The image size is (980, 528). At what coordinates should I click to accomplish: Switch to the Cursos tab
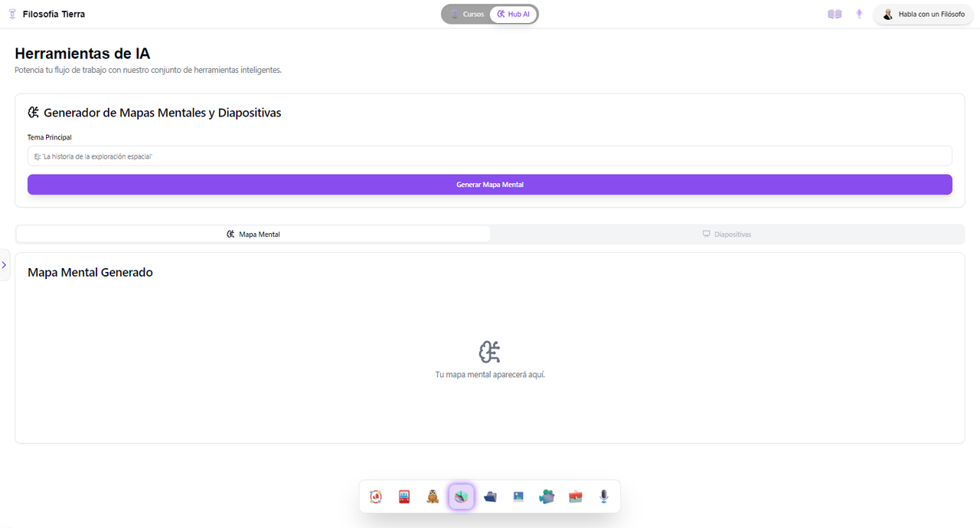click(x=466, y=14)
